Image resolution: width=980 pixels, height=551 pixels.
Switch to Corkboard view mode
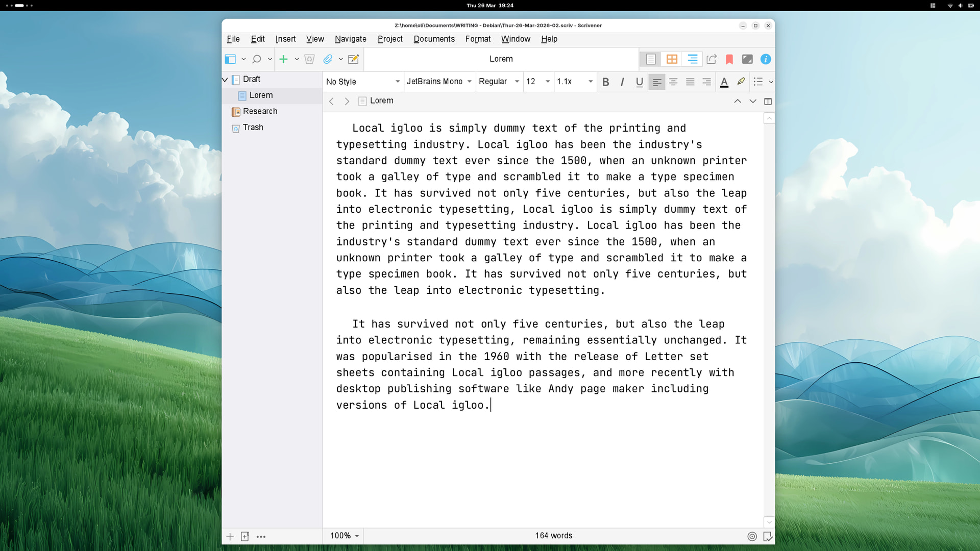tap(672, 59)
